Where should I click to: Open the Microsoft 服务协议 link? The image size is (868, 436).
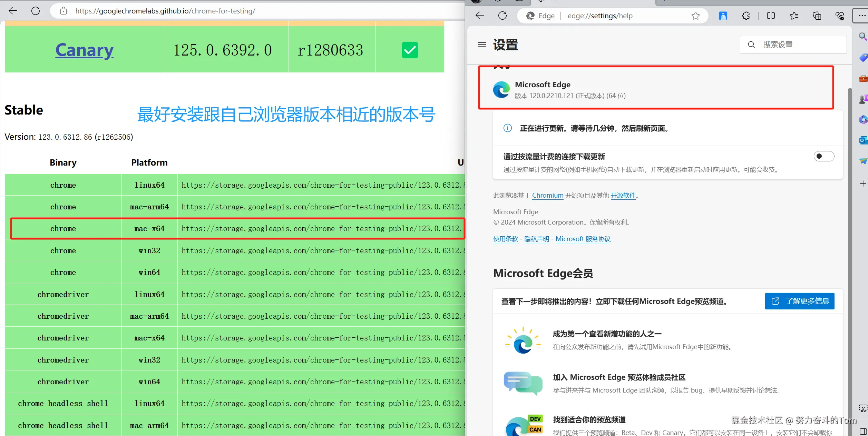pos(583,239)
